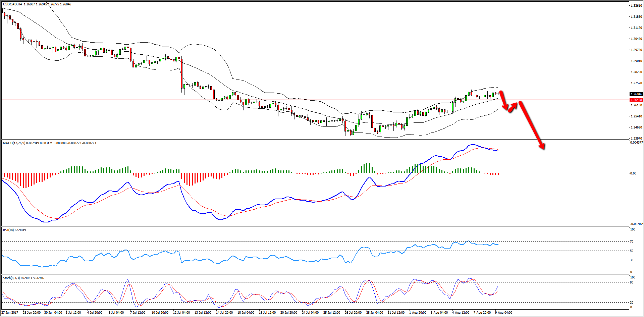
Task: Click the USDCAD,H4 chart title label
Action: (13, 4)
